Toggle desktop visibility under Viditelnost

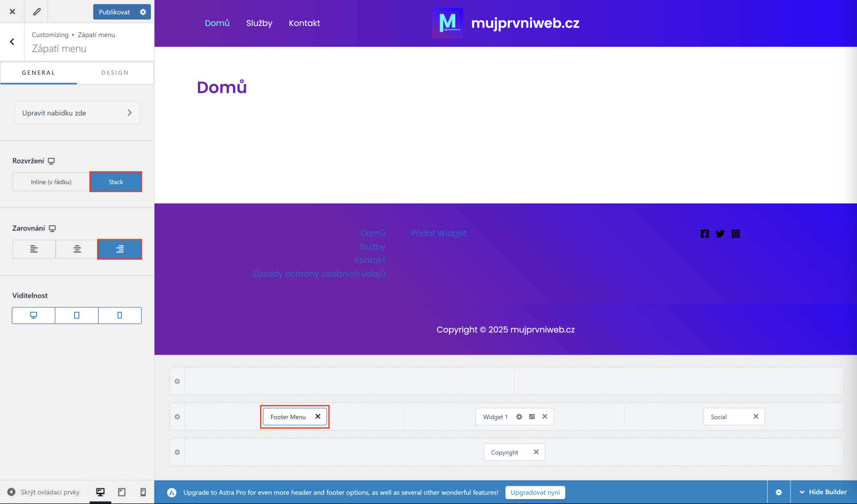(x=33, y=315)
